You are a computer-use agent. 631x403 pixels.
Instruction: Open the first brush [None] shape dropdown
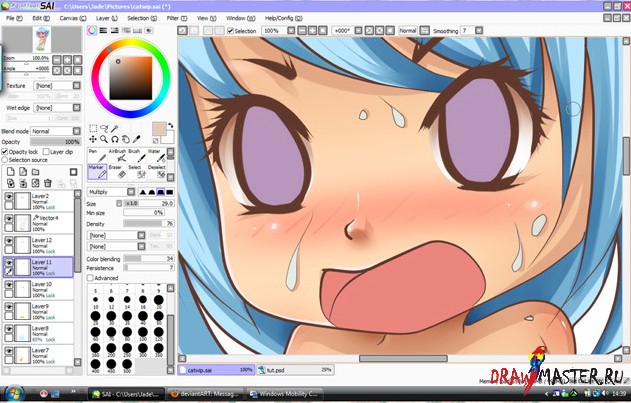point(117,235)
